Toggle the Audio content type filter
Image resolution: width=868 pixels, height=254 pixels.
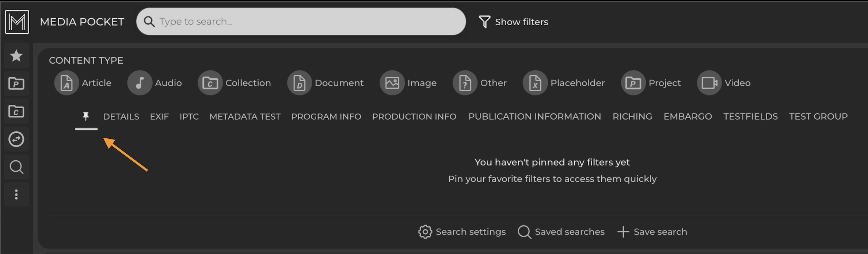(155, 83)
